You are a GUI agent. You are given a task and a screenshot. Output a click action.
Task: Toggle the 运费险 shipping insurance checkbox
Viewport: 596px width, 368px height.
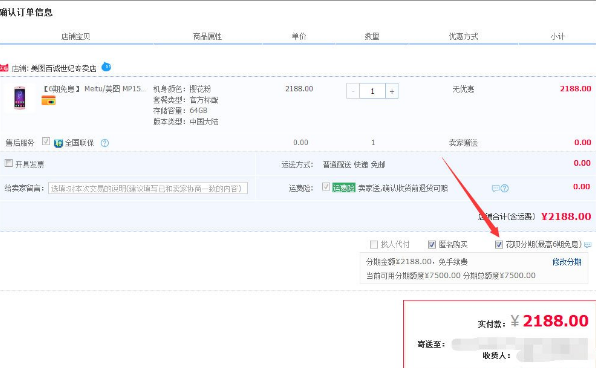click(326, 186)
